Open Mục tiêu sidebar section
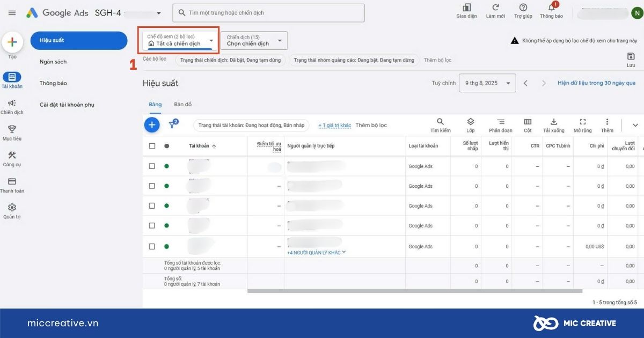 point(12,133)
